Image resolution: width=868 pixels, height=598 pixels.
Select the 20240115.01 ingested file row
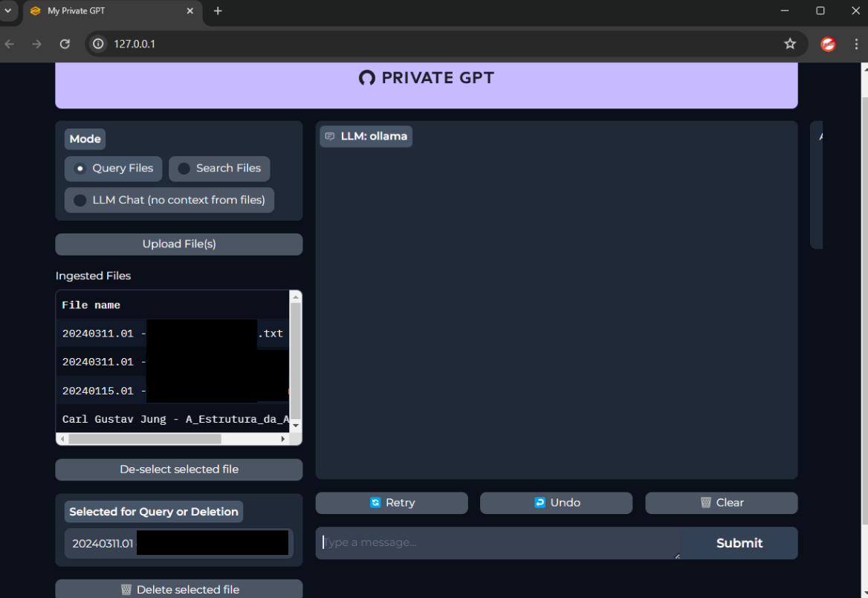pos(172,391)
